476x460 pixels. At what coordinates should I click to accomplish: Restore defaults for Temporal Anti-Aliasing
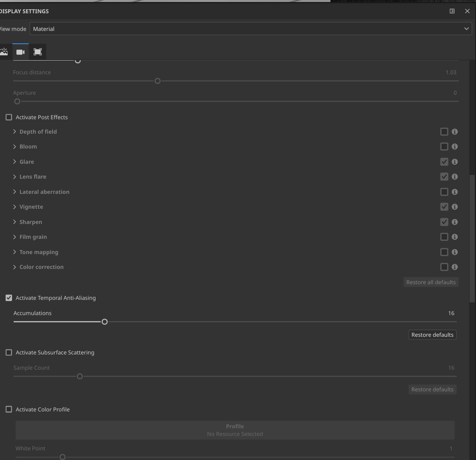[x=432, y=334]
